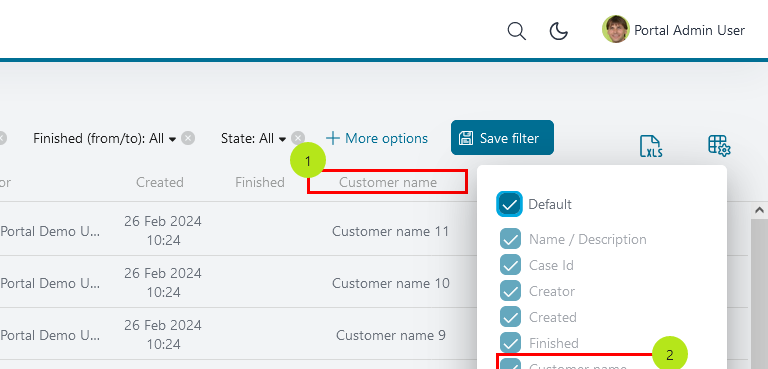Export table to XLS file
768x369 pixels.
click(651, 146)
